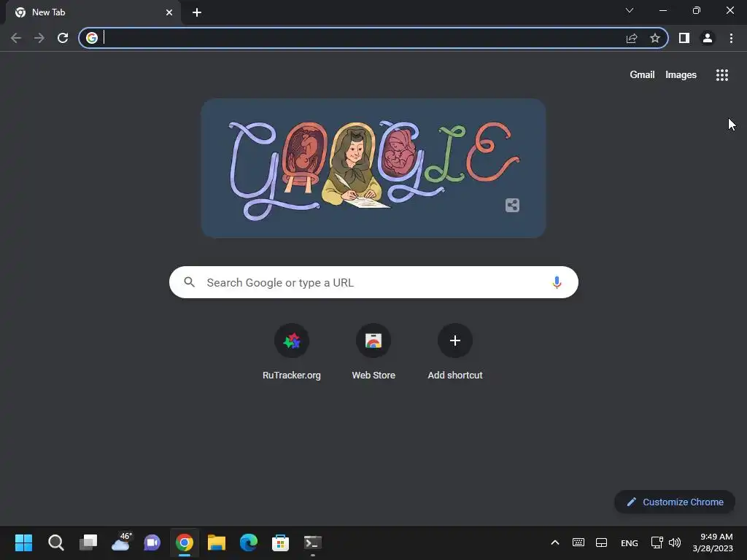747x560 pixels.
Task: Open File Explorer from taskbar
Action: tap(216, 542)
